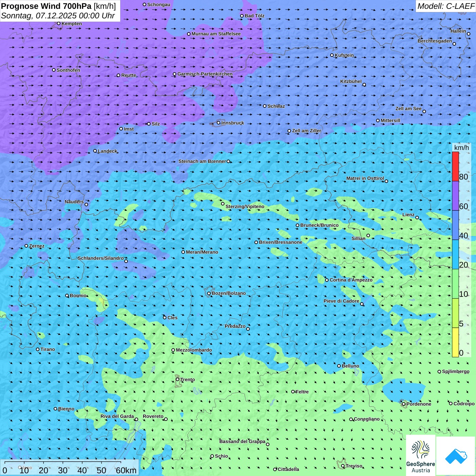Click the forecast date 'Sonntag, 07.12.2025 00:00 Uhr'
The width and height of the screenshot is (476, 476).
tap(58, 16)
